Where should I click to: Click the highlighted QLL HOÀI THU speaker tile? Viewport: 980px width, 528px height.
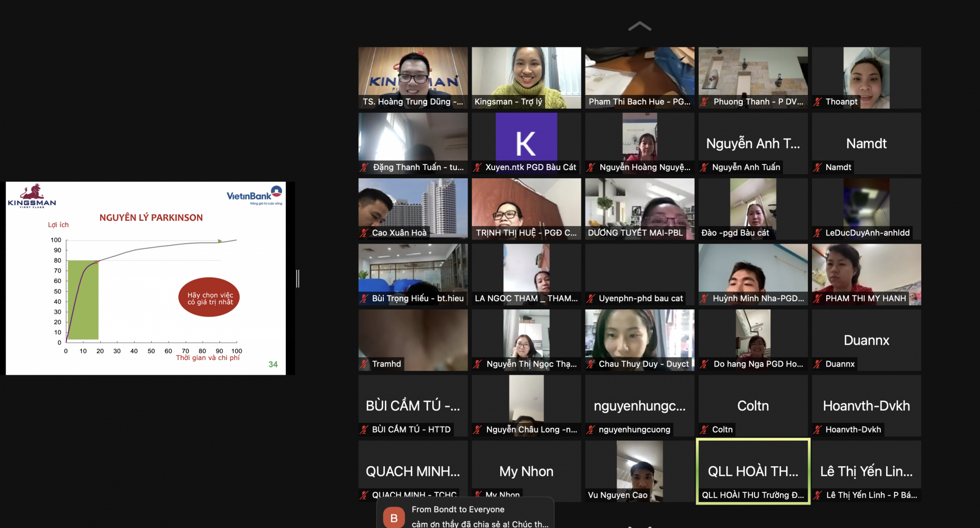[x=753, y=471]
